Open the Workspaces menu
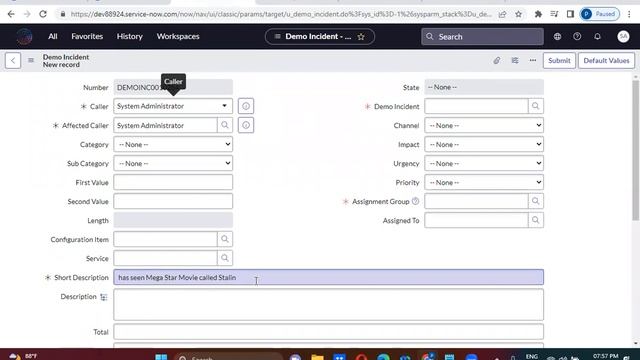Viewport: 640px width, 360px height. click(178, 36)
